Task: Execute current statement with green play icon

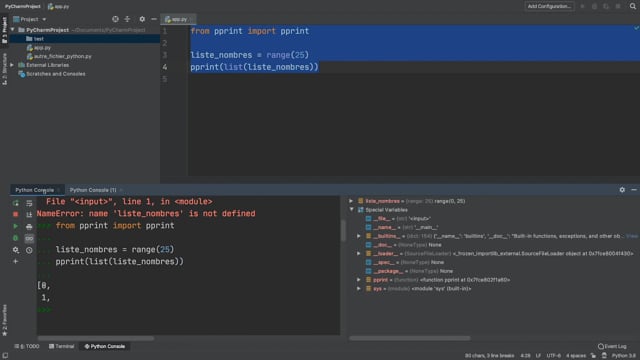Action: pyautogui.click(x=16, y=226)
